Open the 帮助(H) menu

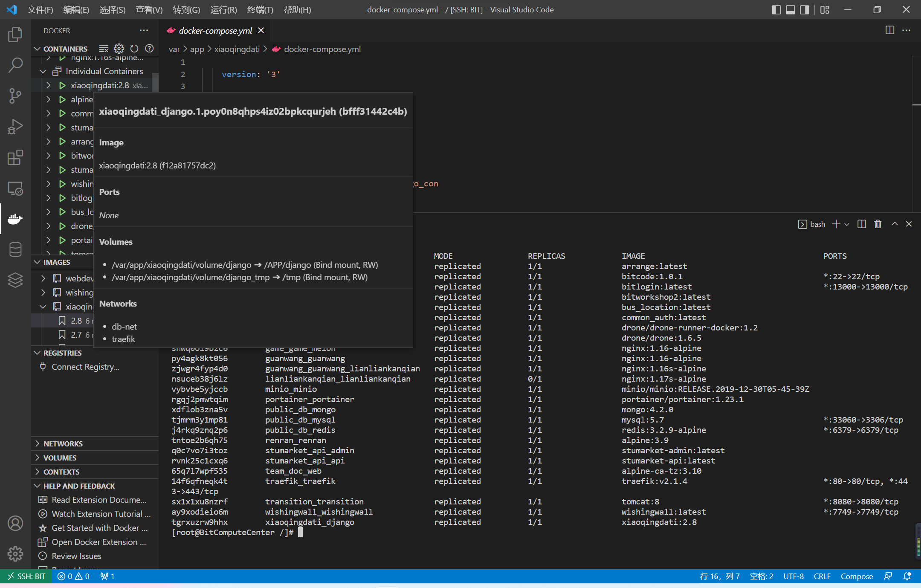click(x=297, y=10)
